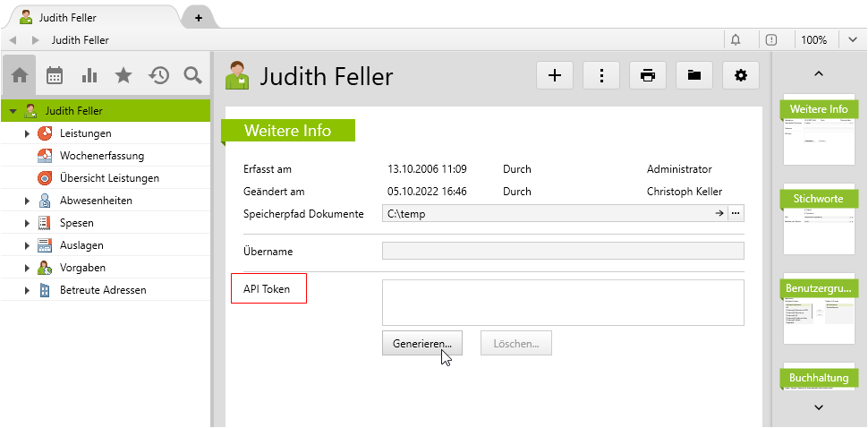This screenshot has height=428, width=868.
Task: Open the search magnifier in sidebar
Action: pyautogui.click(x=192, y=76)
